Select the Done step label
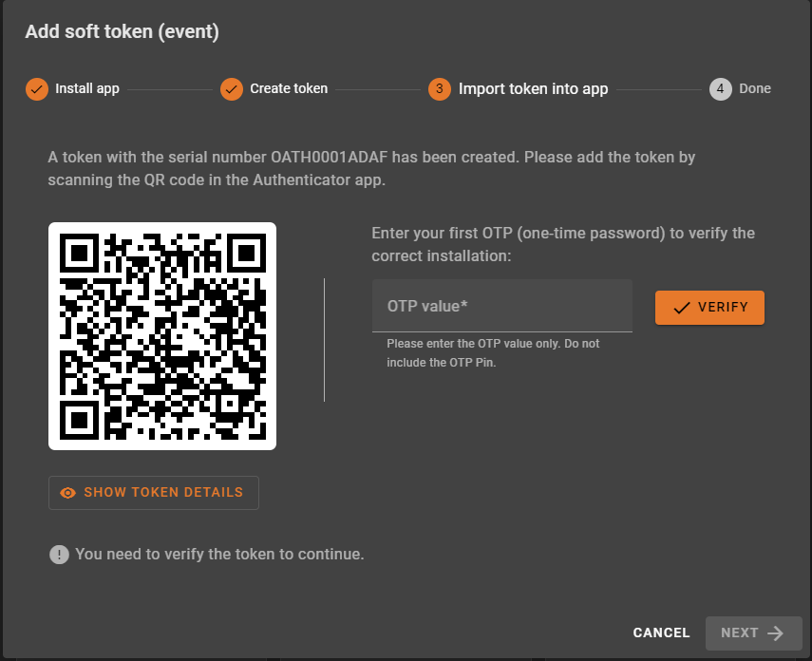Screen dimensions: 812x661 point(755,89)
